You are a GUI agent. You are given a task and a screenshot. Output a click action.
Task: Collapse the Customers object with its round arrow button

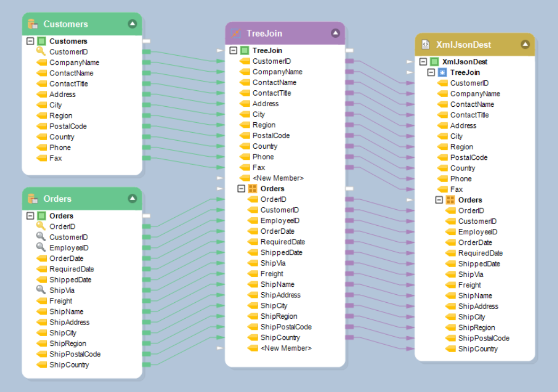tap(132, 24)
